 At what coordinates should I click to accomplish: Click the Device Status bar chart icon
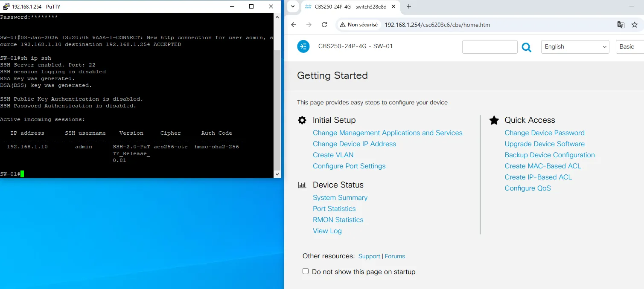pos(302,185)
